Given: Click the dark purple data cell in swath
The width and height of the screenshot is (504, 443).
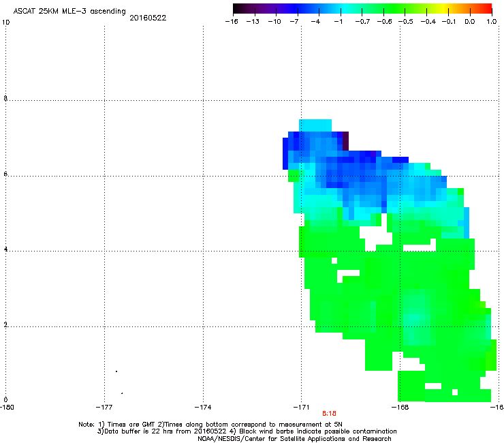Looking at the screenshot, I should (x=345, y=141).
